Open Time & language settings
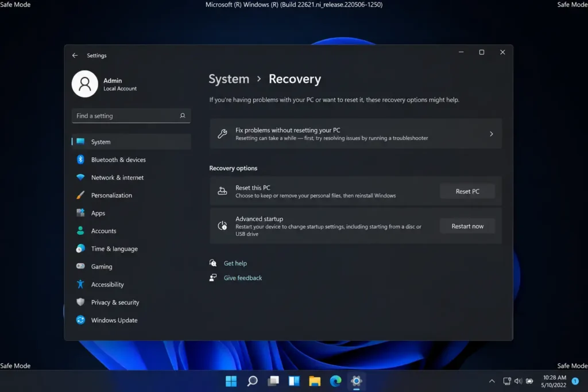This screenshot has width=588, height=392. (x=131, y=249)
